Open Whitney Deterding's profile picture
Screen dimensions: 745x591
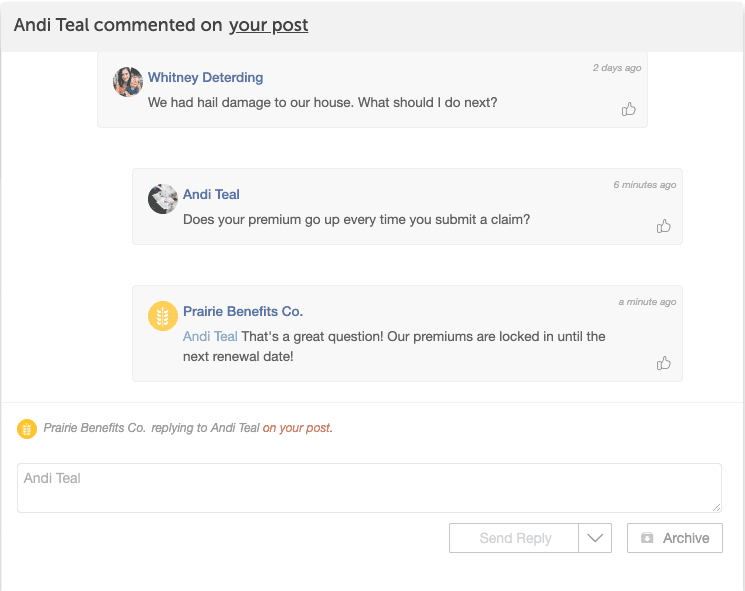click(x=128, y=82)
